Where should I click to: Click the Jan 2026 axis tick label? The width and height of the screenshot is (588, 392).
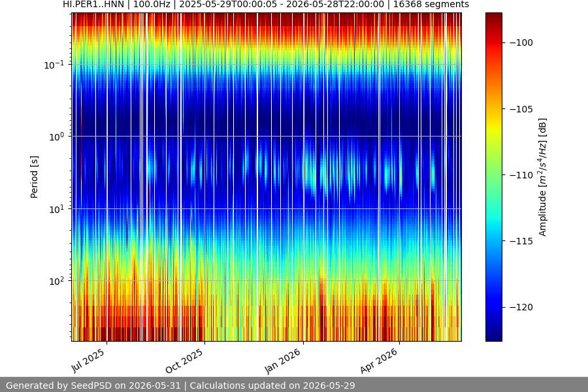click(283, 361)
